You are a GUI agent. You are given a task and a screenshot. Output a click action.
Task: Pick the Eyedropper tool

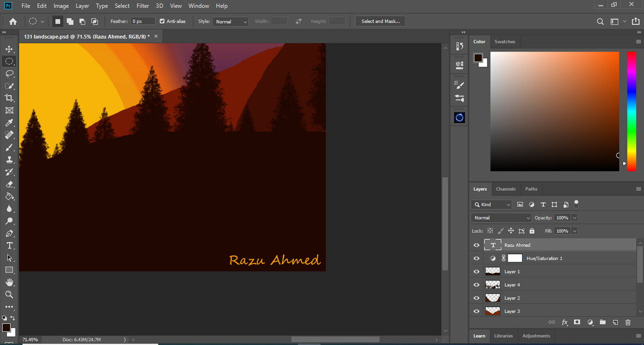click(x=9, y=123)
